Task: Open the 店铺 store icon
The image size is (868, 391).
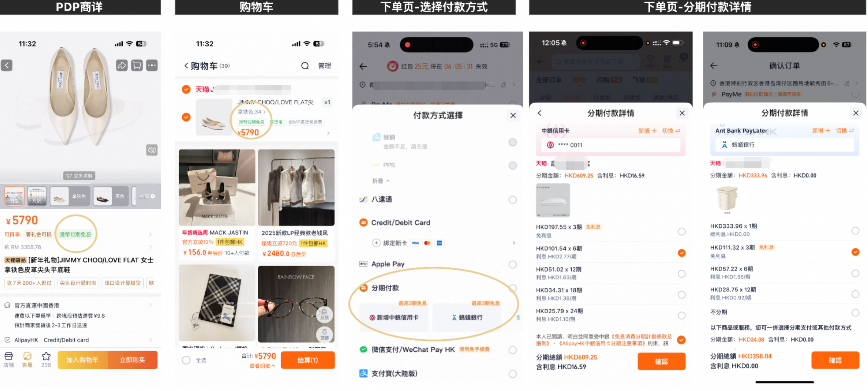Action: click(9, 360)
